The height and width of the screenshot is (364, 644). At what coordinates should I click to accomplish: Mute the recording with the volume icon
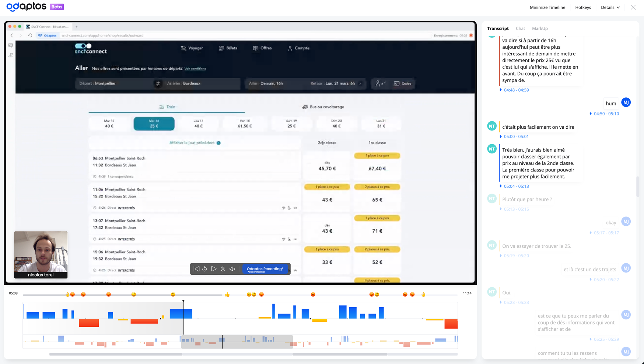coord(232,269)
